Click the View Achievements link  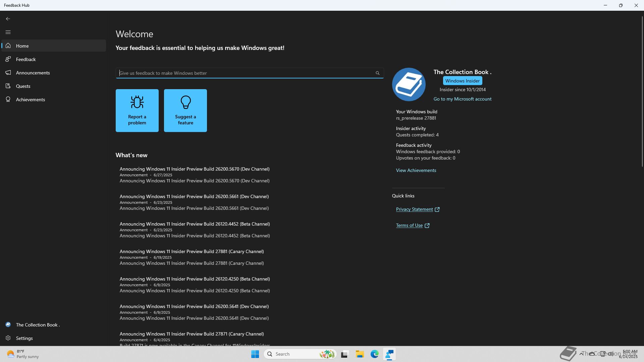click(x=416, y=170)
